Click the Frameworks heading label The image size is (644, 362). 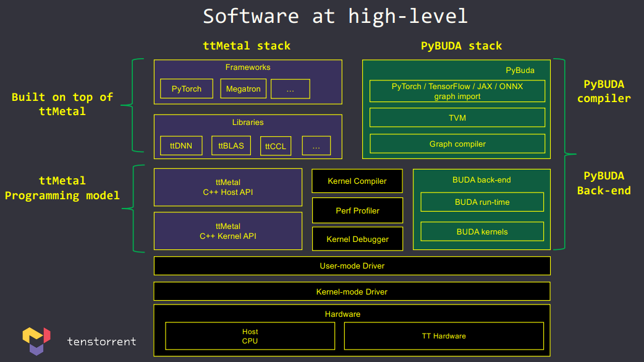[248, 67]
